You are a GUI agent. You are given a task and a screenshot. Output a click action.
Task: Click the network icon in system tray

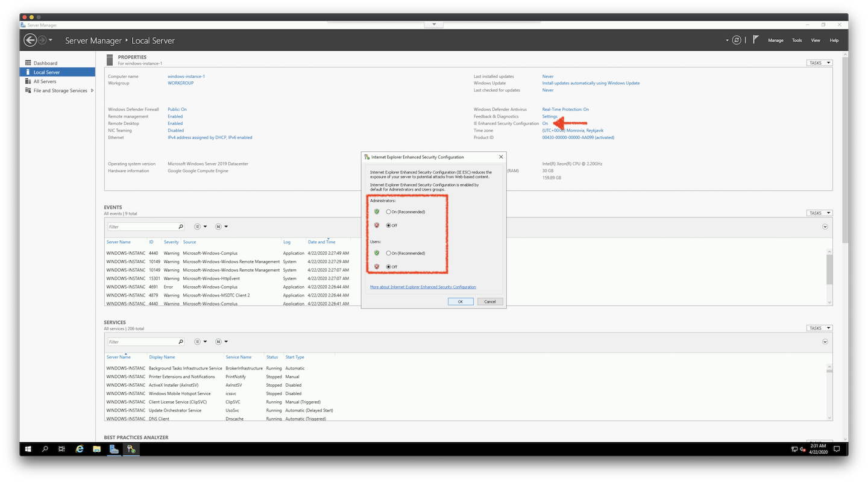[794, 449]
